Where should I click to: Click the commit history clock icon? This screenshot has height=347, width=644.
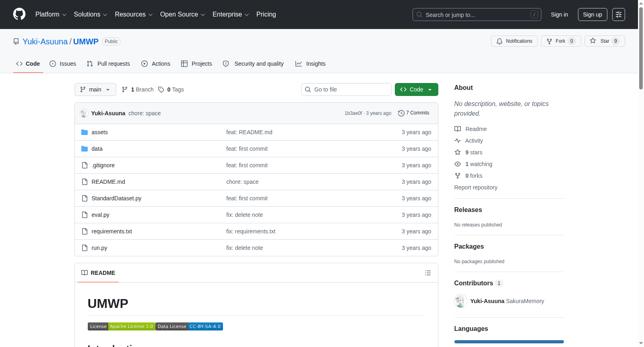pos(401,113)
